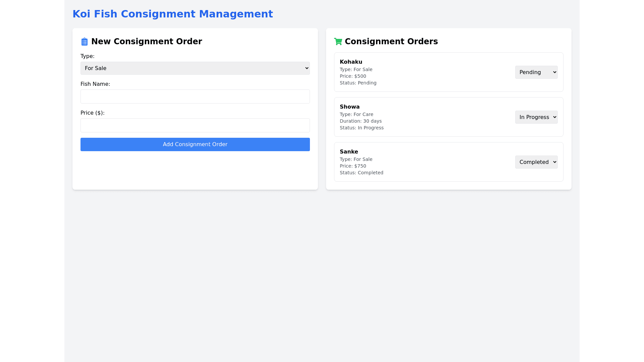Click Sanke's Price: $750 text
Screen dimensions: 644x362
[x=353, y=166]
